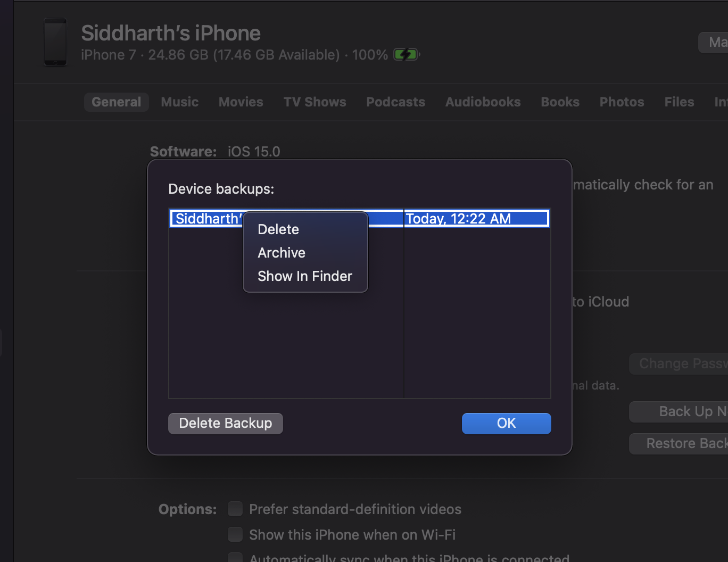Open the Books tab
Image resolution: width=728 pixels, height=562 pixels.
click(560, 102)
